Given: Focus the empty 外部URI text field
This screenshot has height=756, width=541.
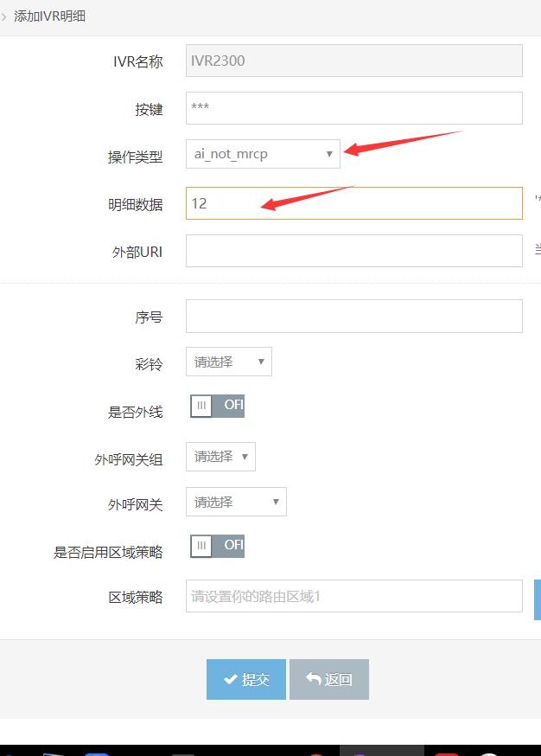Looking at the screenshot, I should click(x=353, y=251).
